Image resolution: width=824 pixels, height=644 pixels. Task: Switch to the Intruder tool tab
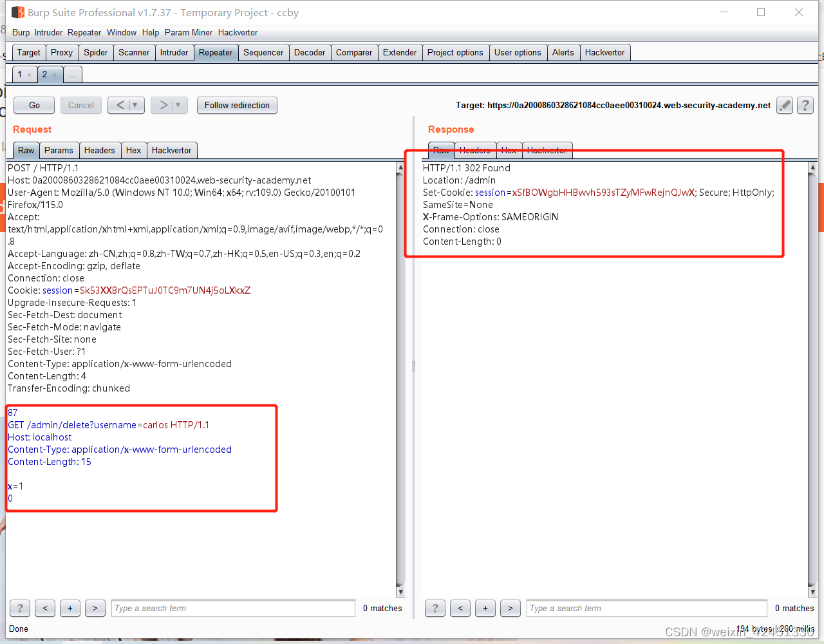[174, 53]
